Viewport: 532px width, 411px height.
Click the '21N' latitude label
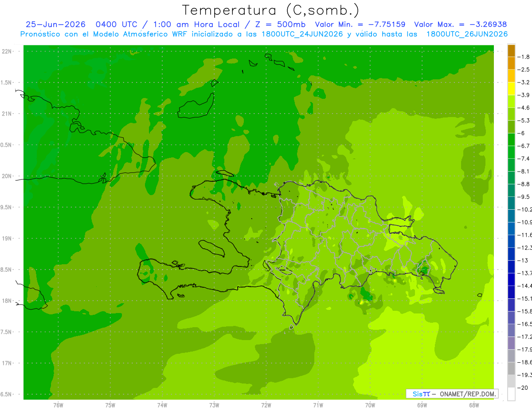[x=8, y=114]
